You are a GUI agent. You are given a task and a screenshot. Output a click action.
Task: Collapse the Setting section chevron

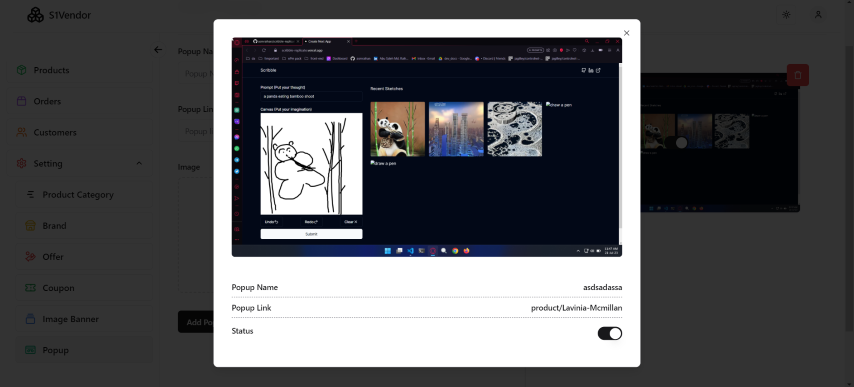(139, 163)
